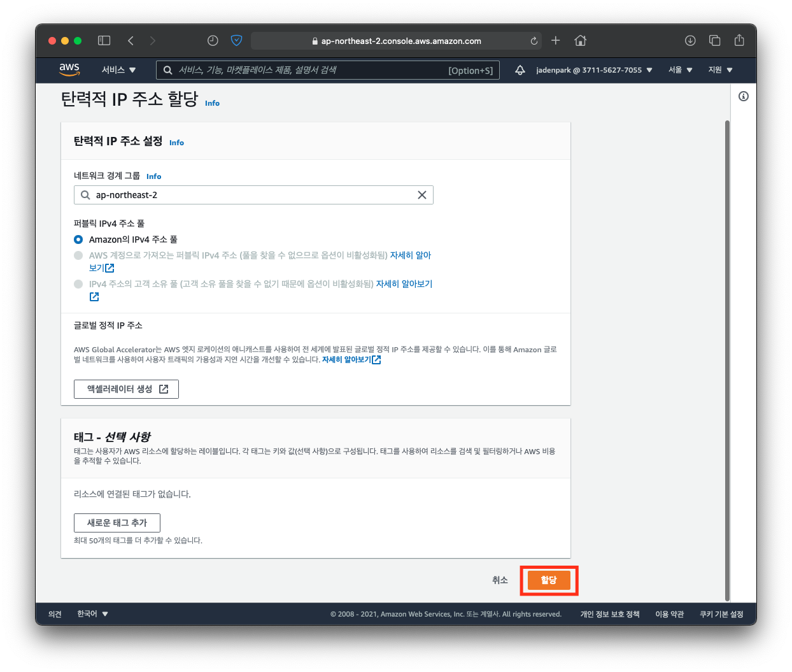
Task: Open the Safari sidebar toggle icon
Action: 104,41
